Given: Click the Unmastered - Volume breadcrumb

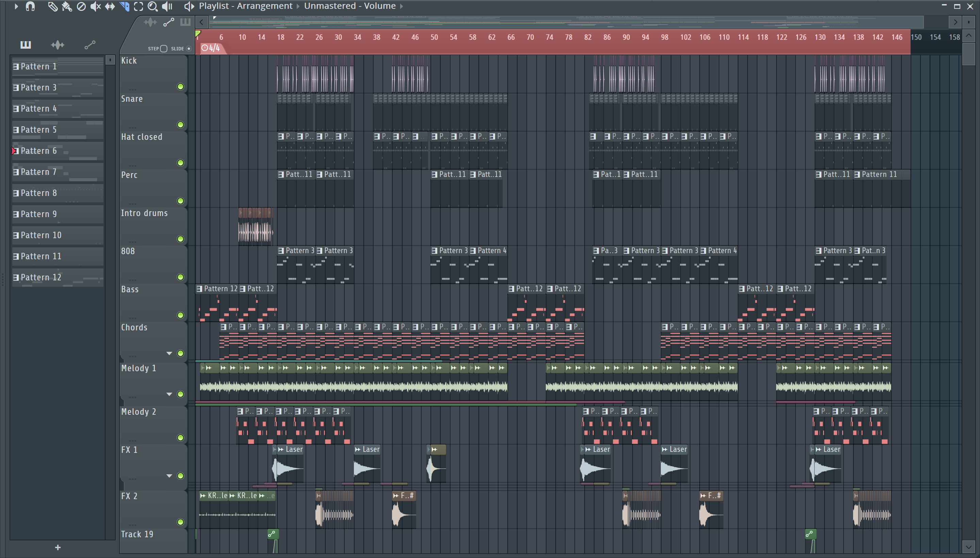Looking at the screenshot, I should (x=350, y=6).
